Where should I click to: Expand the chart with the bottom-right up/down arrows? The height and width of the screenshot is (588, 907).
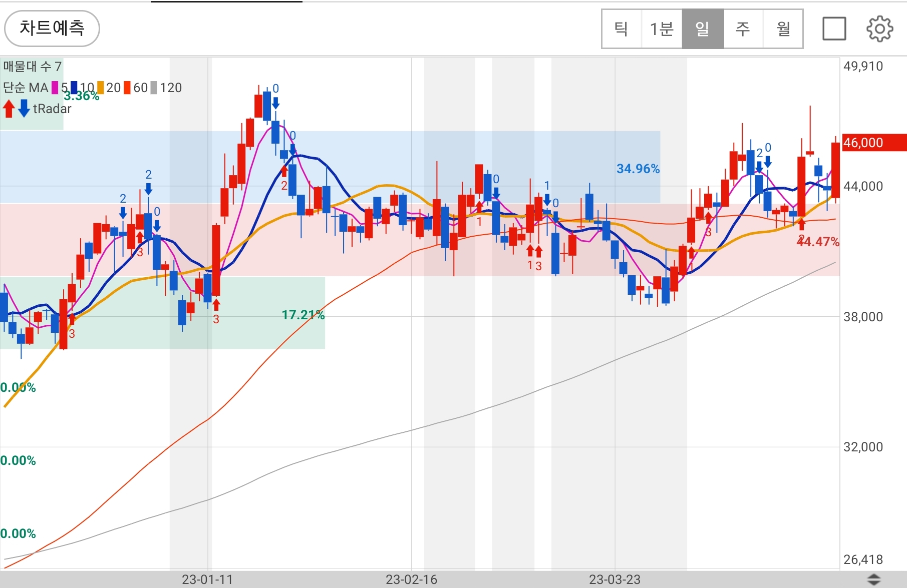click(874, 579)
